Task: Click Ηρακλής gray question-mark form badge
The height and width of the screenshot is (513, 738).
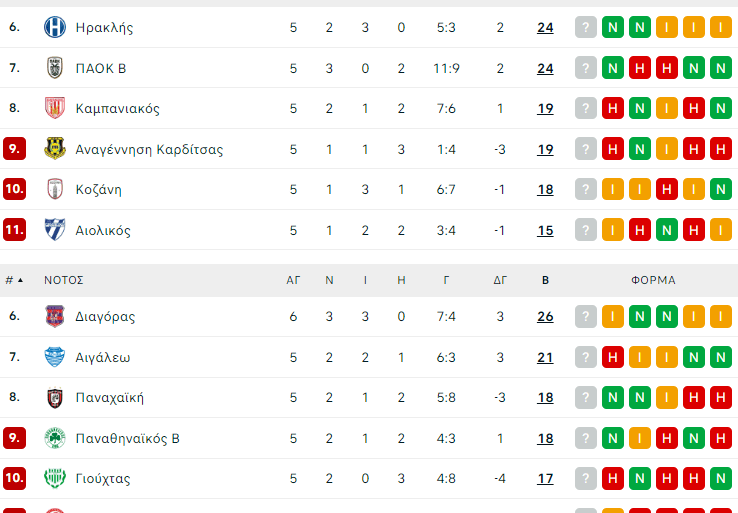Action: tap(586, 27)
